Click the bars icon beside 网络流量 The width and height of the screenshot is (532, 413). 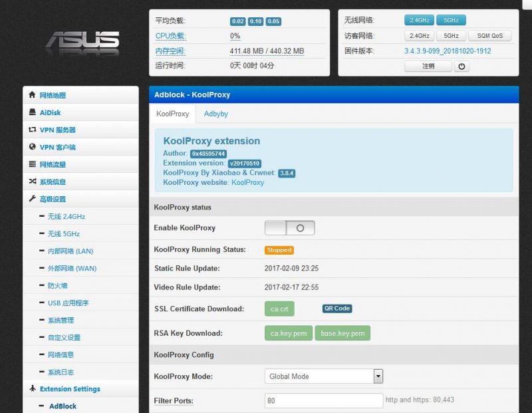pyautogui.click(x=32, y=164)
